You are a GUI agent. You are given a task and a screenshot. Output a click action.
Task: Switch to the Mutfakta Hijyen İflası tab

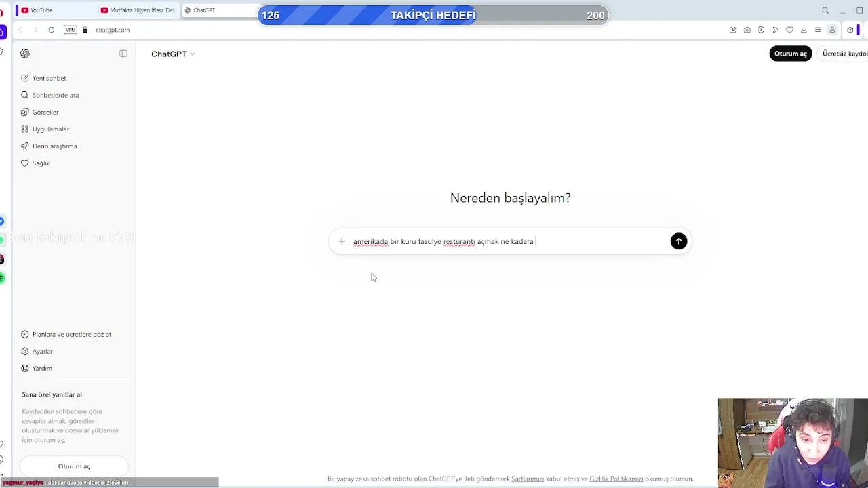pyautogui.click(x=138, y=10)
